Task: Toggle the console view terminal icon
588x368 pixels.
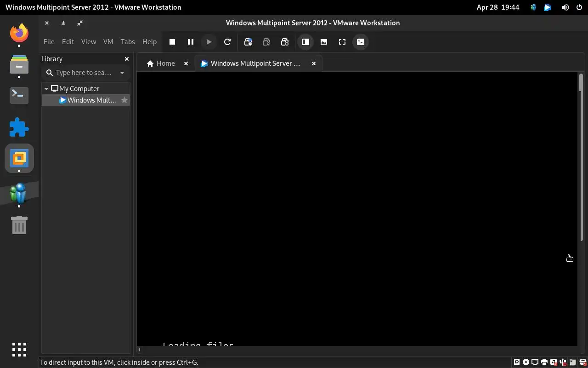Action: coord(361,42)
